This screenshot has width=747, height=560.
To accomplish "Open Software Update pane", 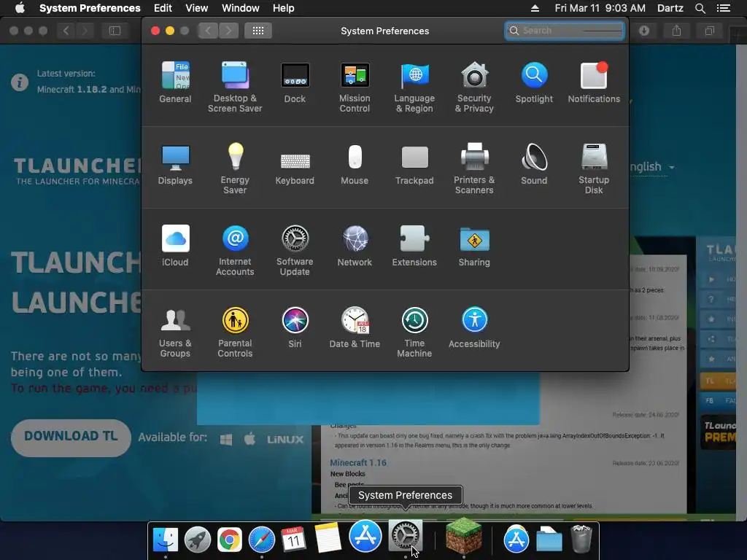I will (x=295, y=251).
